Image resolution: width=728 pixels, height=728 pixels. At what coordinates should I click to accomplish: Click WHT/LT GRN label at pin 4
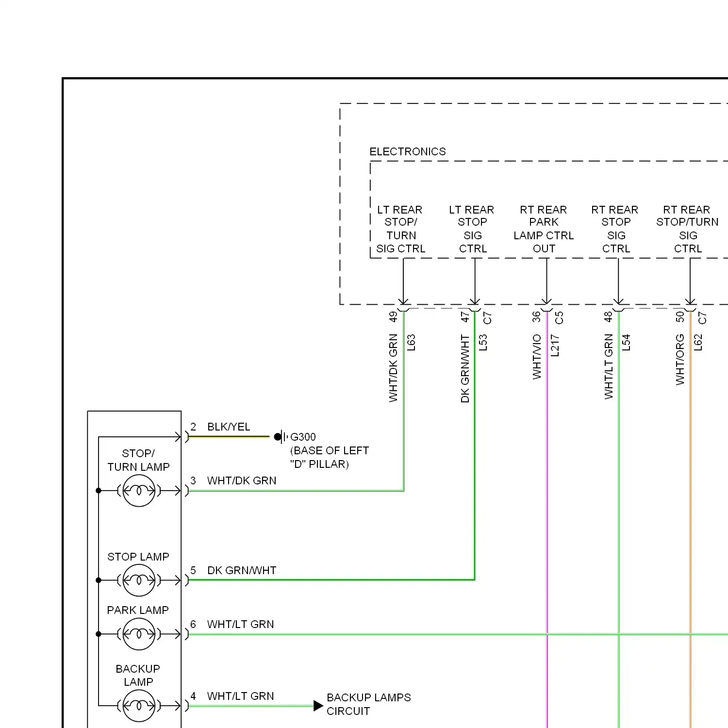[x=240, y=696]
